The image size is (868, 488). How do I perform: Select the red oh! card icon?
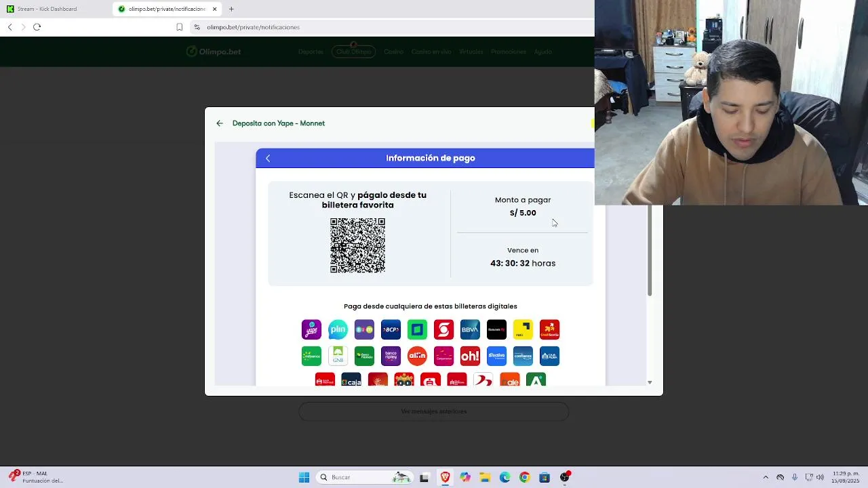point(470,356)
